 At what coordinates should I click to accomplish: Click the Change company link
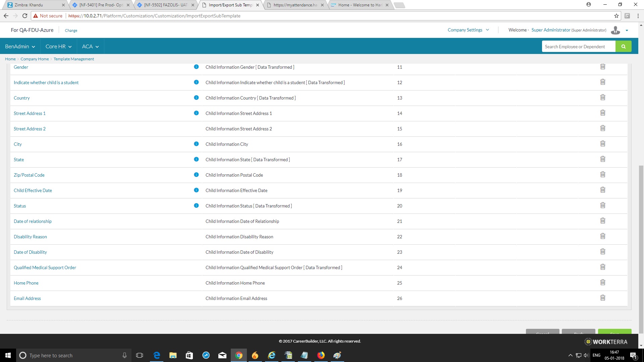71,31
